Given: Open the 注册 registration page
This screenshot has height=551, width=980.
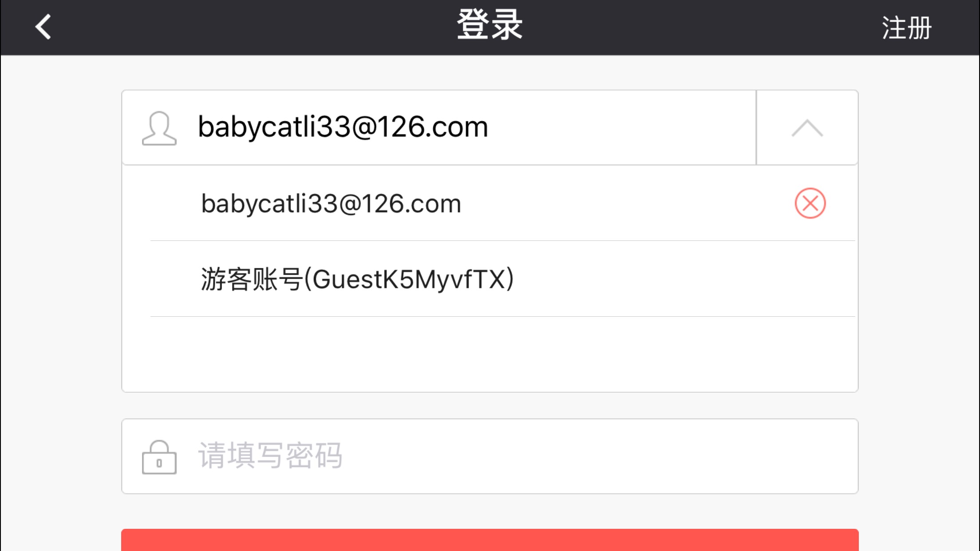Looking at the screenshot, I should (x=906, y=28).
